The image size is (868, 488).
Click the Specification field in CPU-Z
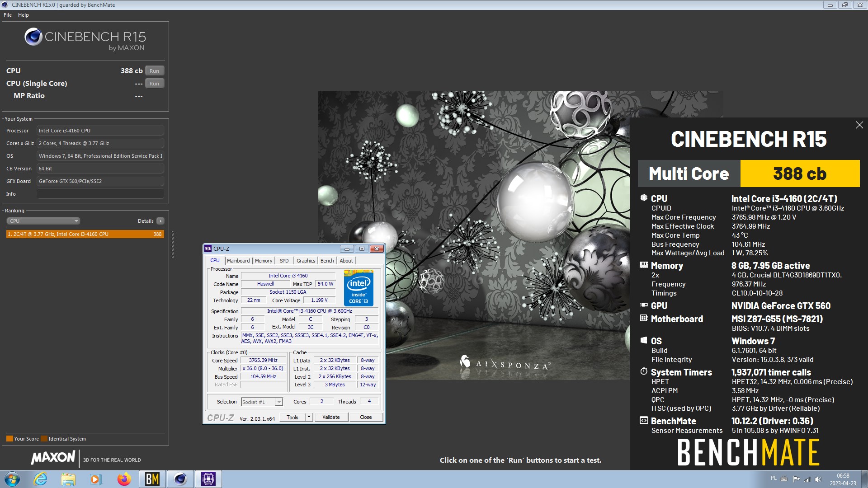click(310, 311)
